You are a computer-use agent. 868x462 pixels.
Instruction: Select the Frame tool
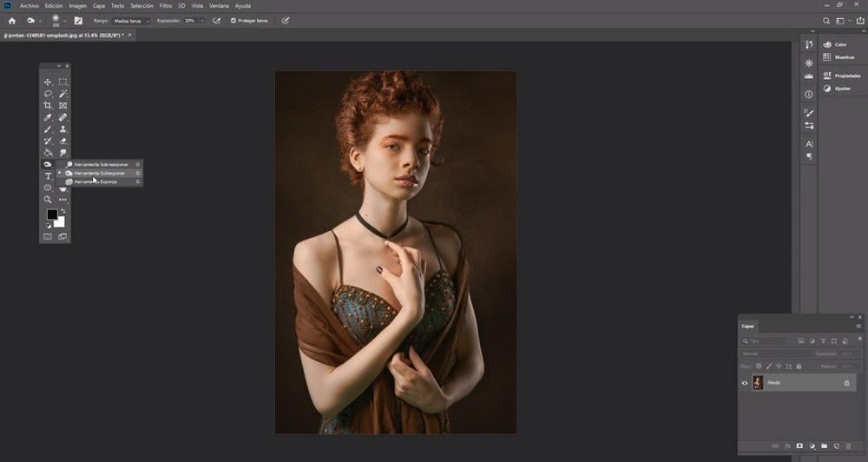[x=62, y=105]
